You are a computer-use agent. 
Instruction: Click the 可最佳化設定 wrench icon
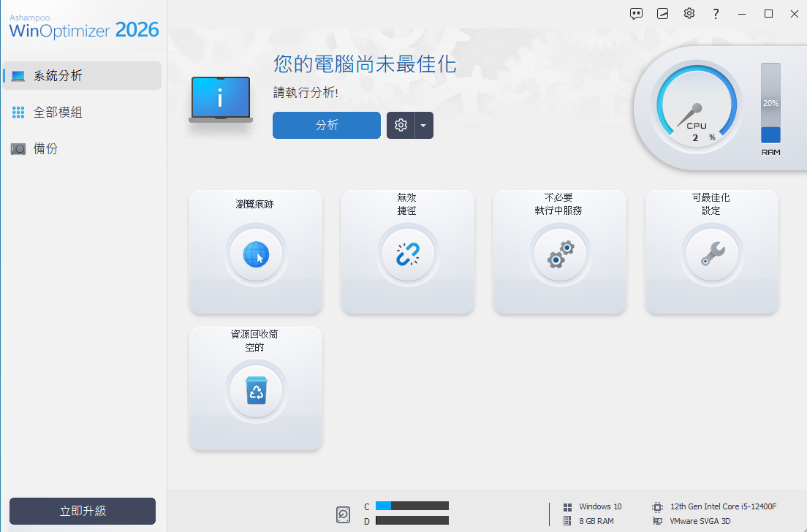[x=712, y=255]
